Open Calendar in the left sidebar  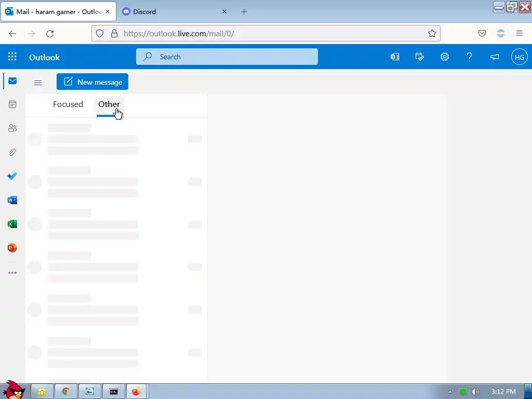point(12,104)
